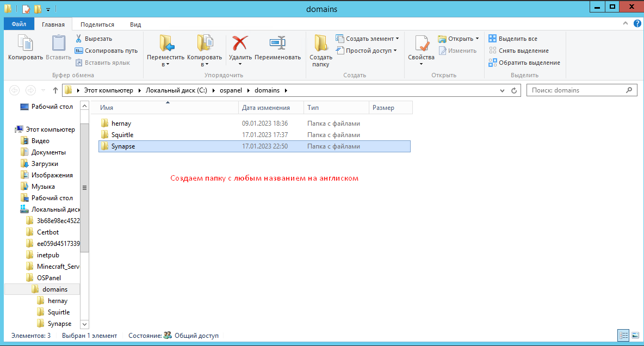Click Edit (Изменить) ribbon item
Image resolution: width=644 pixels, height=346 pixels.
457,51
